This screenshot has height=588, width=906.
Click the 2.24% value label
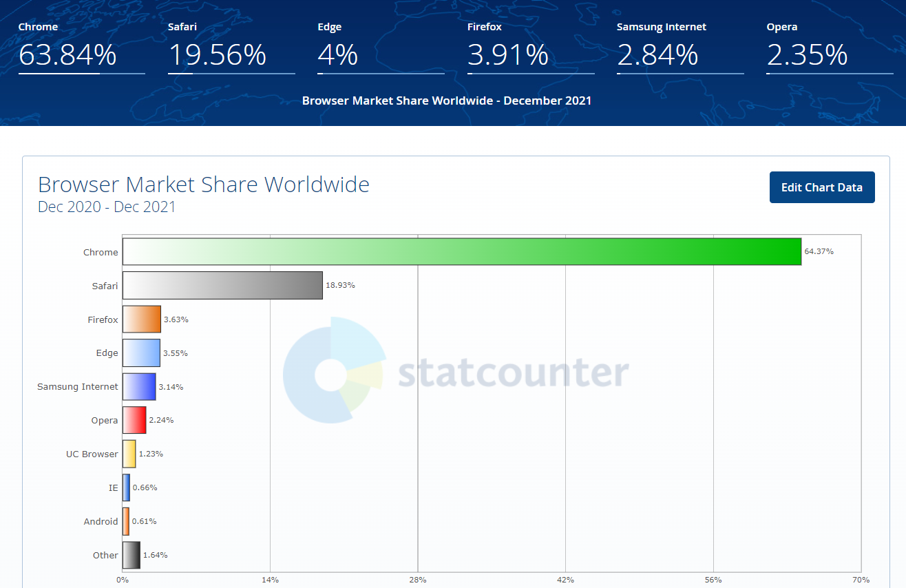(x=161, y=421)
